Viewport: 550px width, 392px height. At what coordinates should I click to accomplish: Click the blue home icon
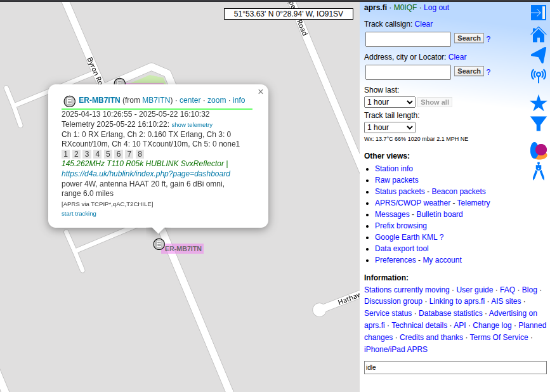click(538, 34)
